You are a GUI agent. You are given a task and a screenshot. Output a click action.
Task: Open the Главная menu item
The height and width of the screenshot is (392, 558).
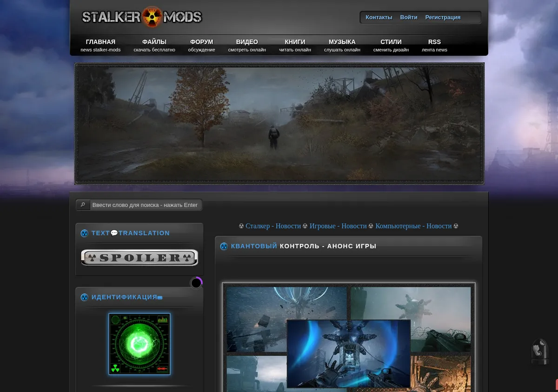[100, 45]
